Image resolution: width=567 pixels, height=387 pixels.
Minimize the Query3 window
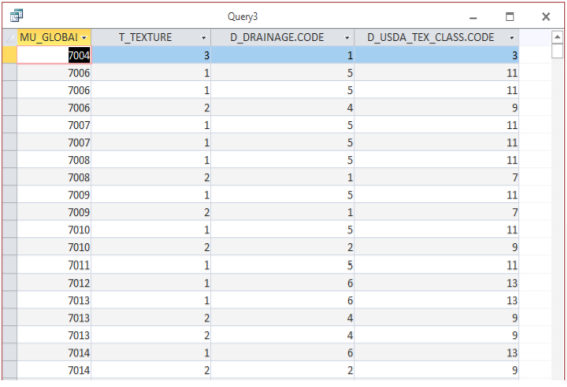pyautogui.click(x=473, y=17)
